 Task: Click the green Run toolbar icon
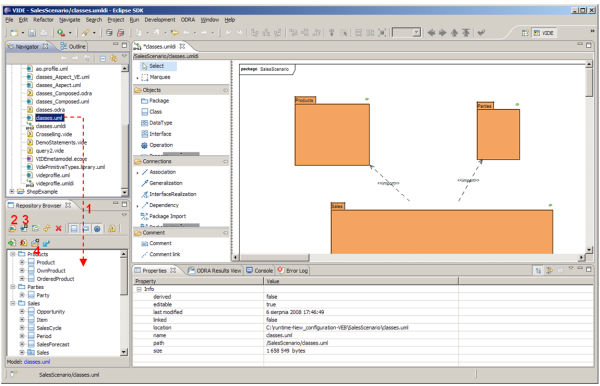(61, 33)
